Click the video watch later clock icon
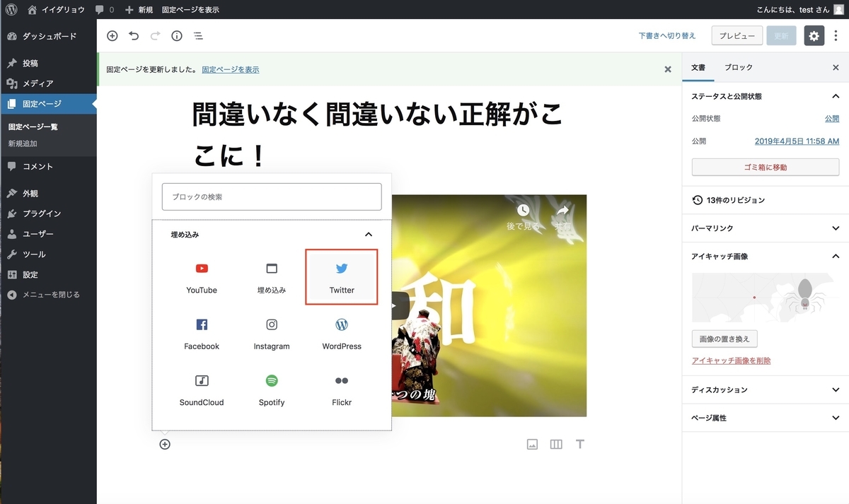This screenshot has width=849, height=504. 523,211
